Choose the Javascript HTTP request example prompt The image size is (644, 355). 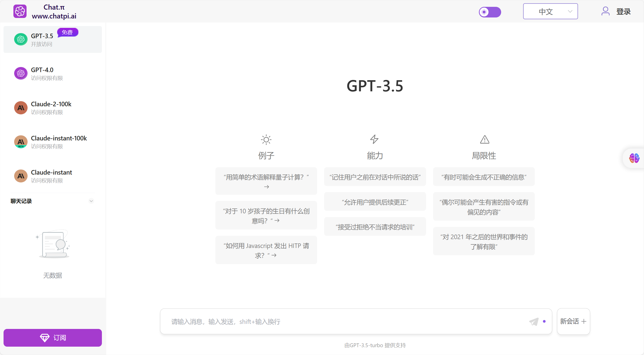266,250
